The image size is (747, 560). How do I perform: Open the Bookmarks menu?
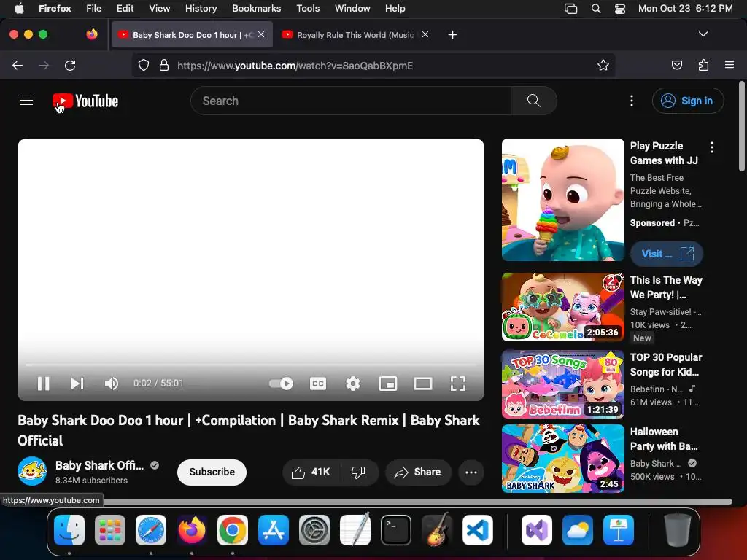click(256, 8)
